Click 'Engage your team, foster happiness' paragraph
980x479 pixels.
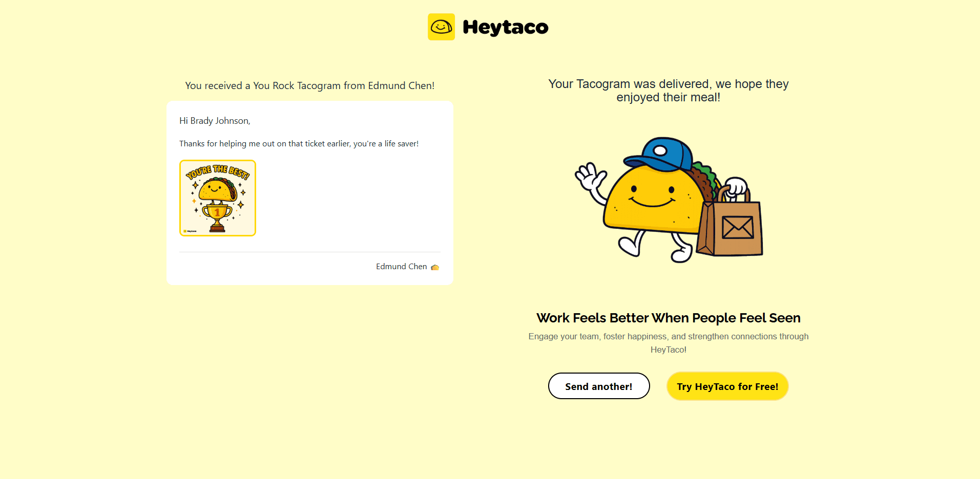[669, 343]
